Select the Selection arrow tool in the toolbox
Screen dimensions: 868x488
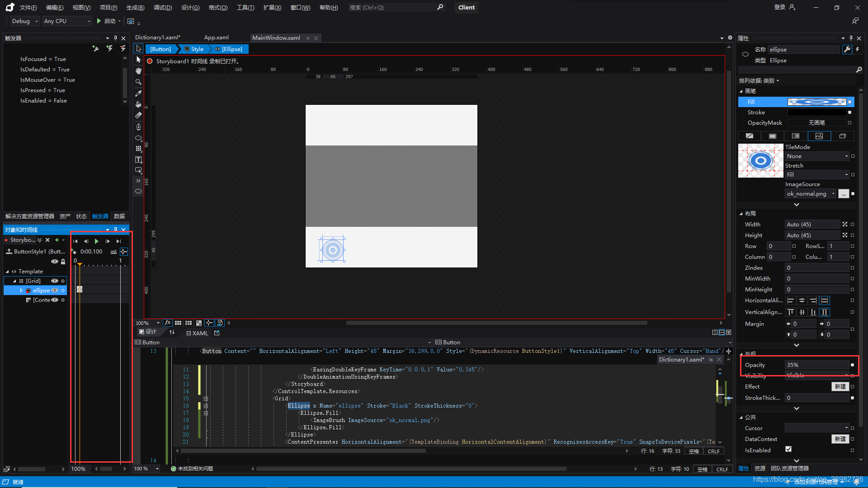pyautogui.click(x=138, y=48)
